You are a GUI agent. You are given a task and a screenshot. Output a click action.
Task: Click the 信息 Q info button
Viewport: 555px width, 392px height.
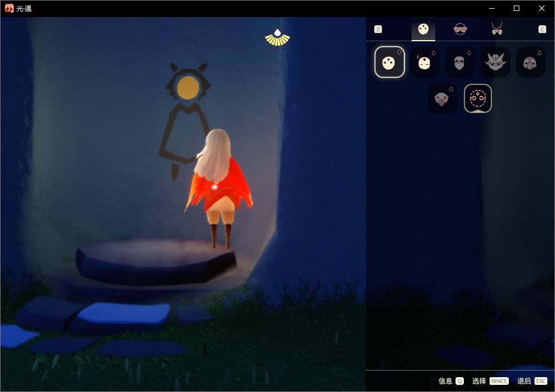(x=451, y=381)
